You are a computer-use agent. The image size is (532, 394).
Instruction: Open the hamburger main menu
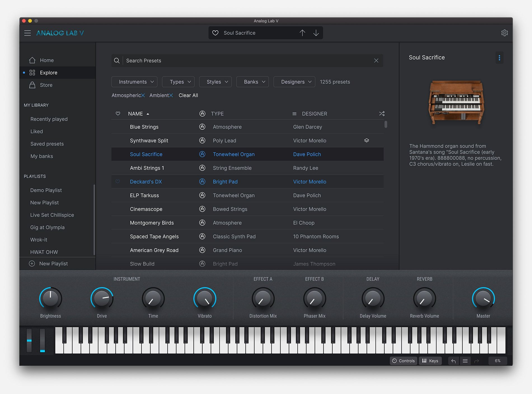point(27,33)
